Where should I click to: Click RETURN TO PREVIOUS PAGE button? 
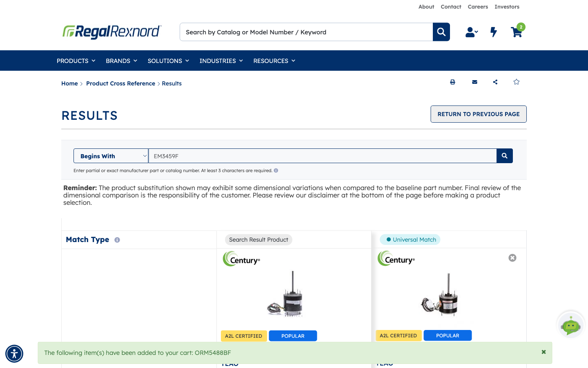[479, 114]
